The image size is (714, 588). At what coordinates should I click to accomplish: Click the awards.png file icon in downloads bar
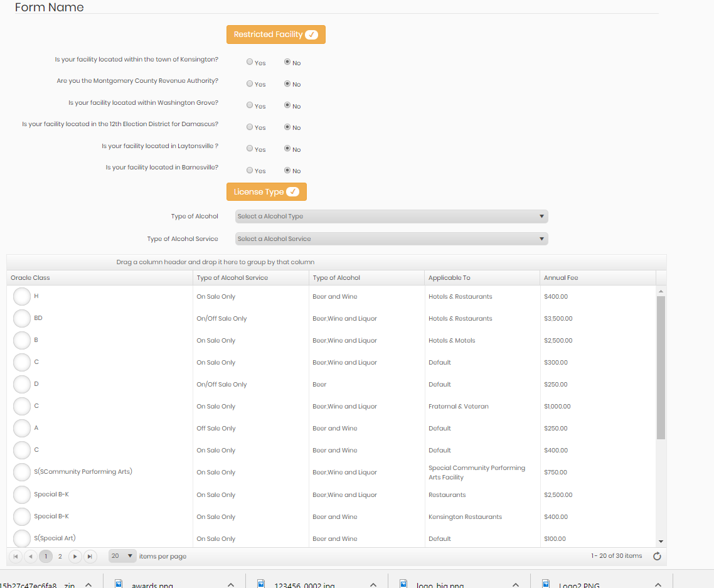118,584
